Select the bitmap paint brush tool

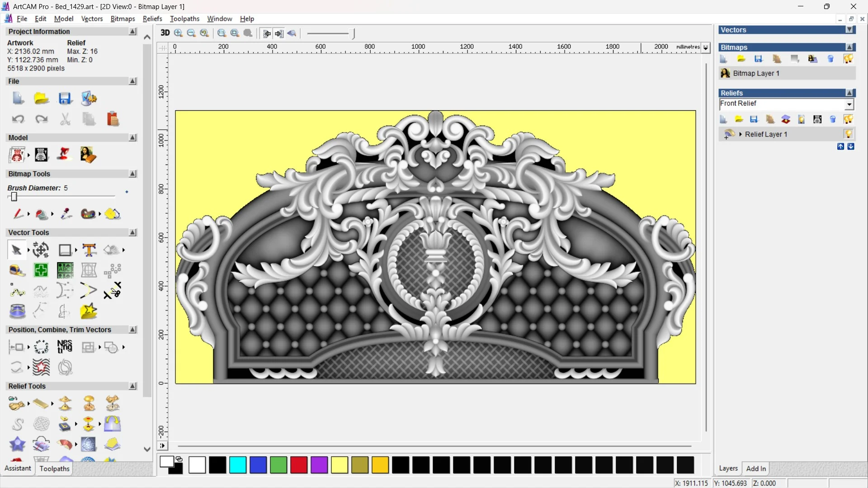(x=18, y=214)
